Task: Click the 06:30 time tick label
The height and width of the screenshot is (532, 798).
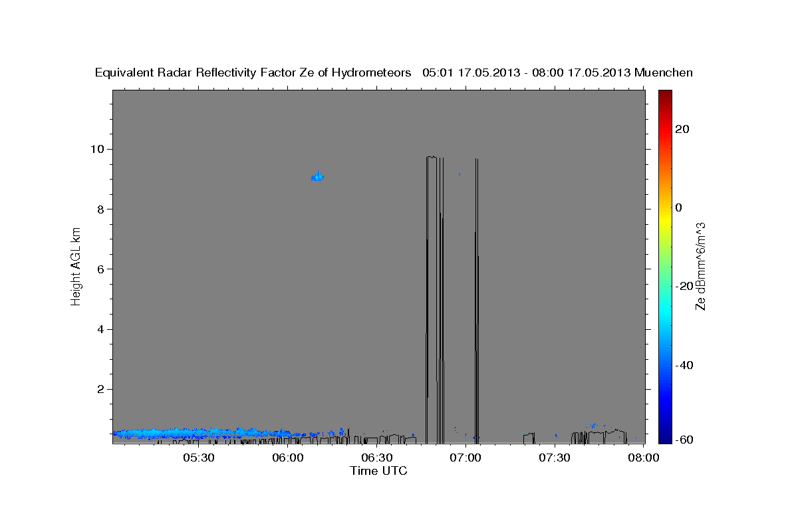Action: point(376,458)
